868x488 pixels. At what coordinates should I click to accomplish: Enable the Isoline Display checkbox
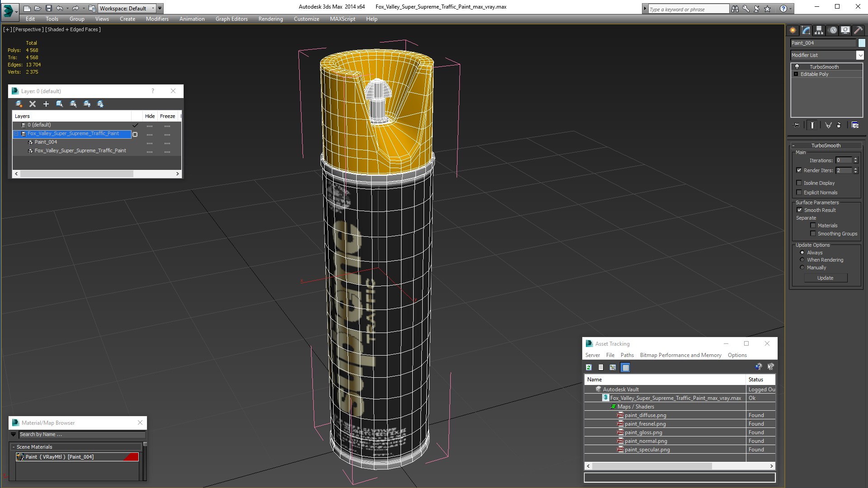pos(799,183)
